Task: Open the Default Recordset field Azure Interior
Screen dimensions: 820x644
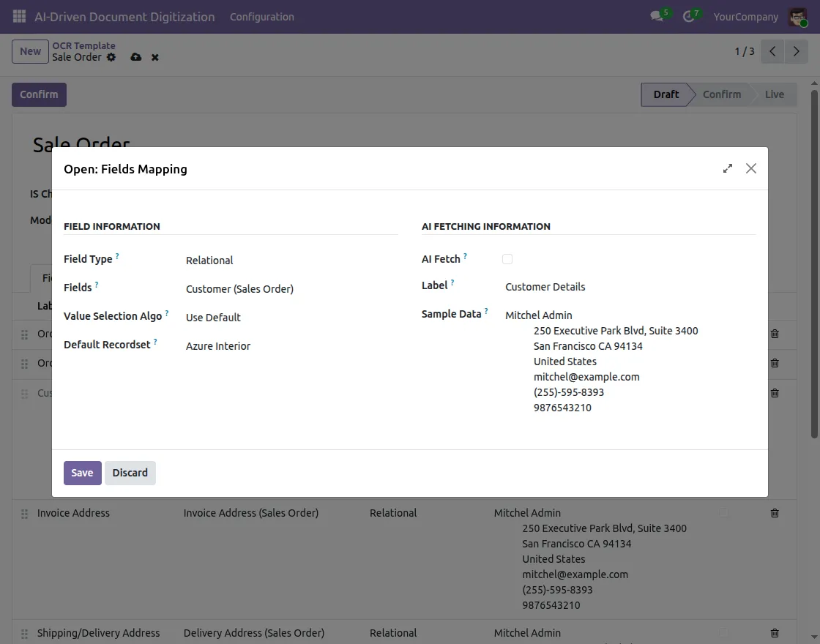Action: click(292, 346)
